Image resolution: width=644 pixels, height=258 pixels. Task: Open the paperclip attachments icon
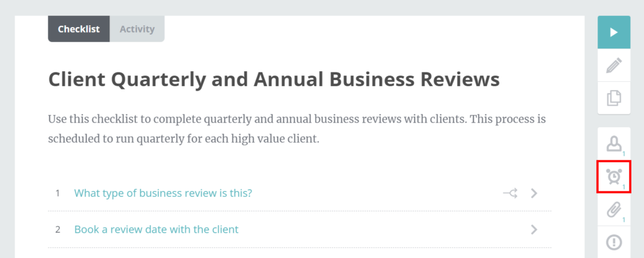tap(614, 210)
